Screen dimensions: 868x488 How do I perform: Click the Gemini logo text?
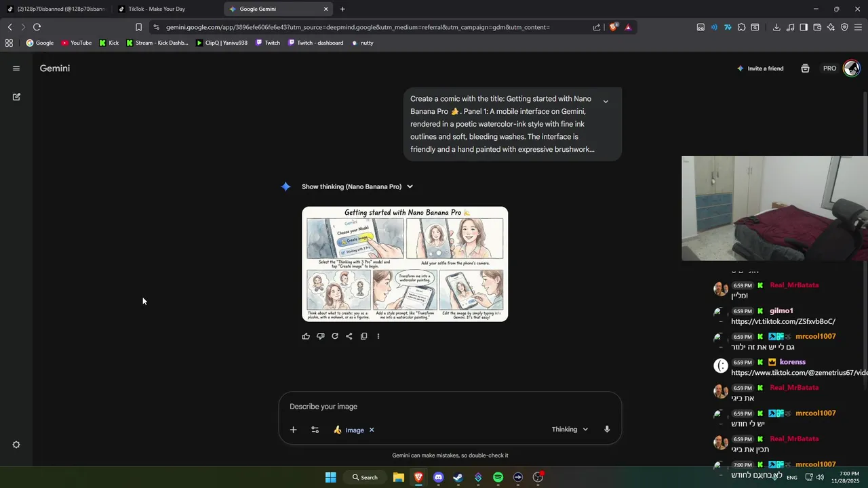(55, 68)
